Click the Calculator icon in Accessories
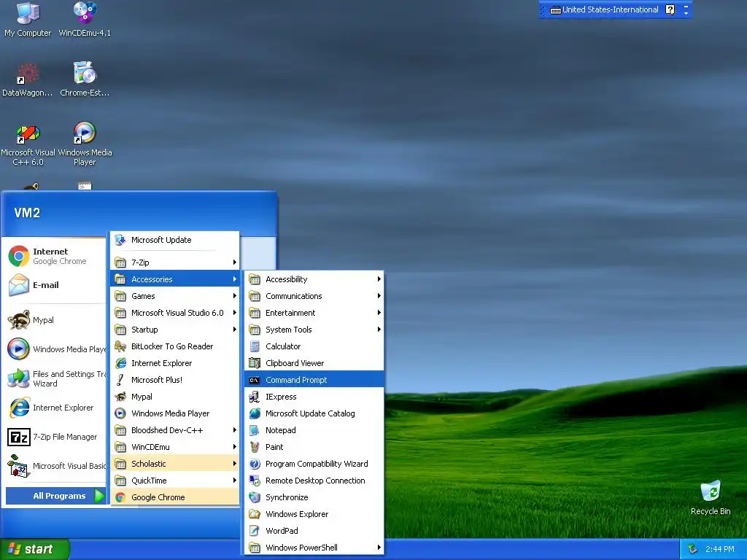Screen dimensions: 747x560 tap(255, 346)
